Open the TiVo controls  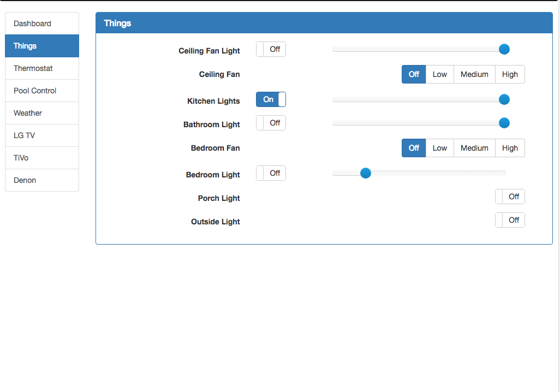[x=21, y=158]
